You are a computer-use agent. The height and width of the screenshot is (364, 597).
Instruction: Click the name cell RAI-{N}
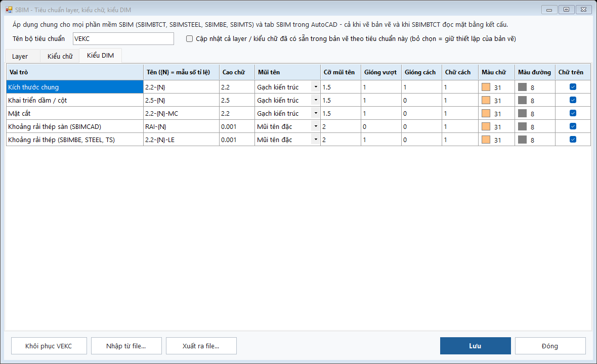coord(181,126)
